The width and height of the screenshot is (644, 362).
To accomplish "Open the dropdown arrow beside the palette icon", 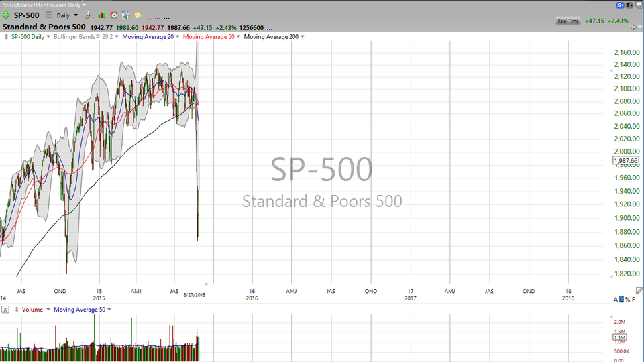I will [640, 27].
